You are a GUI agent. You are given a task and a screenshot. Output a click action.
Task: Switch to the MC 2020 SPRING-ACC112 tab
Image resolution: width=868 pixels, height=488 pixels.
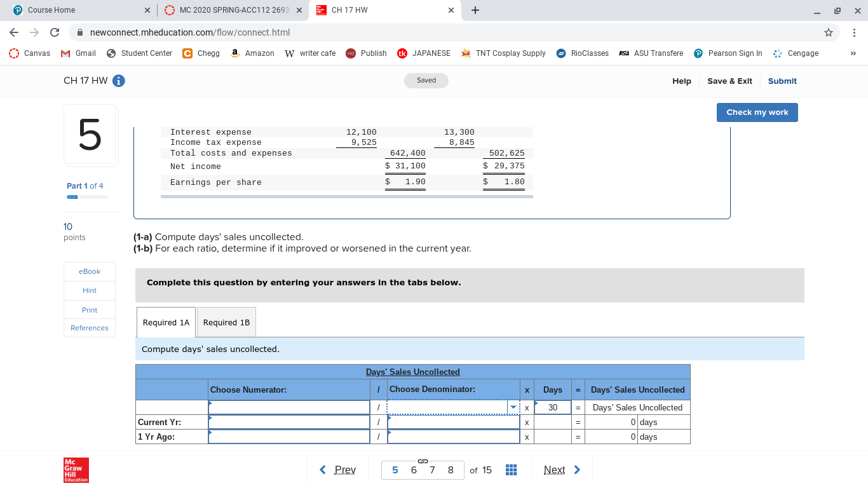point(233,10)
